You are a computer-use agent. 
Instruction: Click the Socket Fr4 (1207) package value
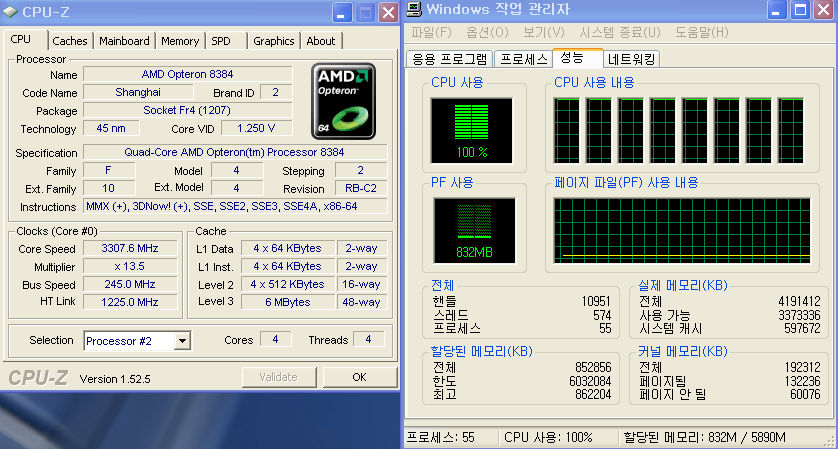pyautogui.click(x=188, y=110)
